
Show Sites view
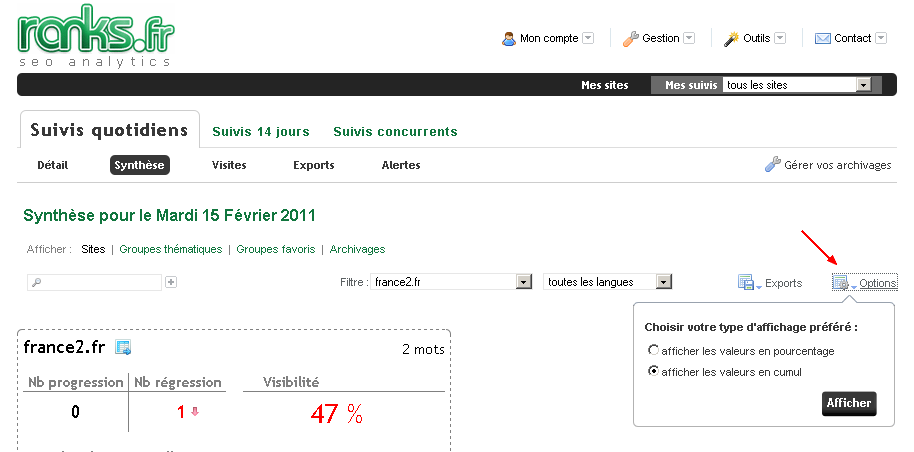tap(93, 249)
